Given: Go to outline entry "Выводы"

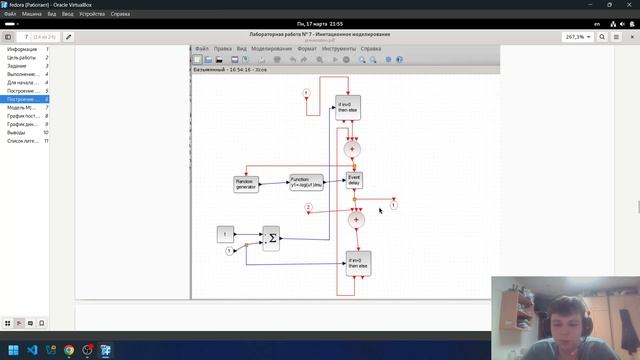Looking at the screenshot, I should click(24, 133).
